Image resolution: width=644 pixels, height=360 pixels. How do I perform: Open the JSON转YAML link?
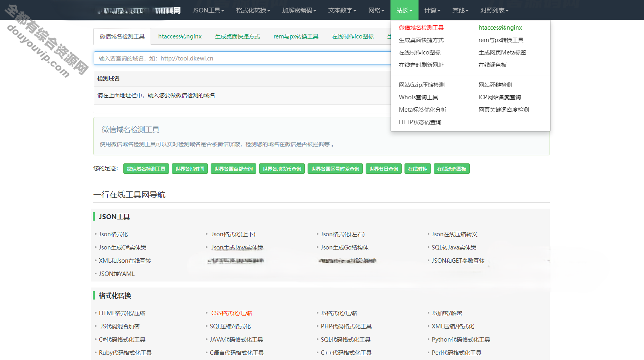117,274
